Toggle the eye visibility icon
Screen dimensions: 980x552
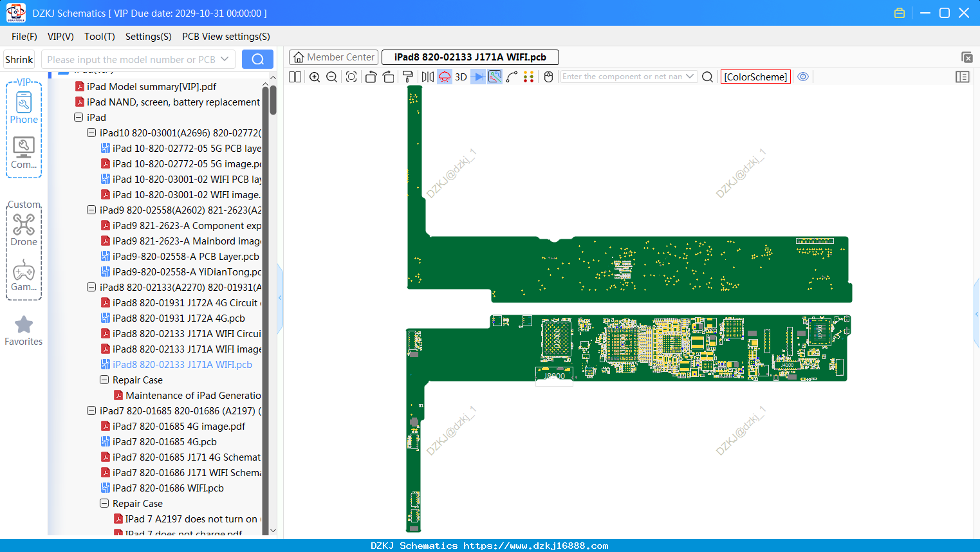point(803,77)
